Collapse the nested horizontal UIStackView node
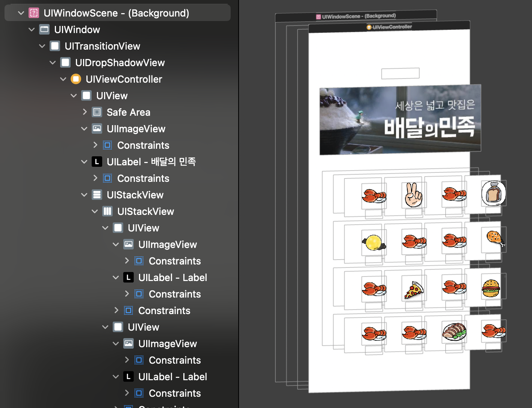The height and width of the screenshot is (408, 532). click(95, 212)
